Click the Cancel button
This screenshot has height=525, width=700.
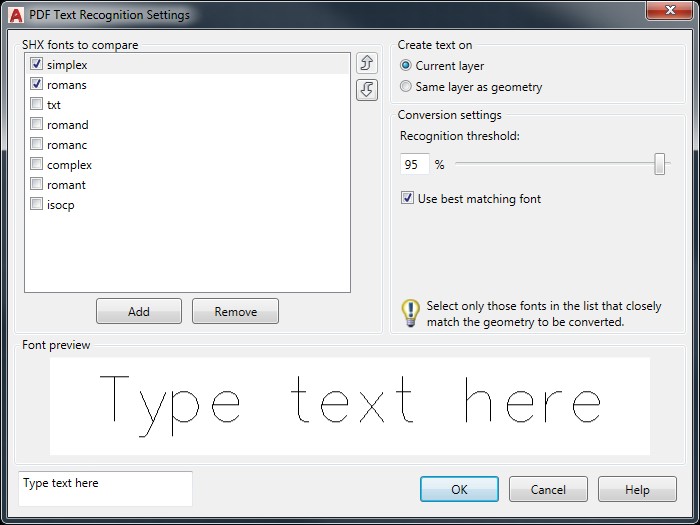pos(548,489)
